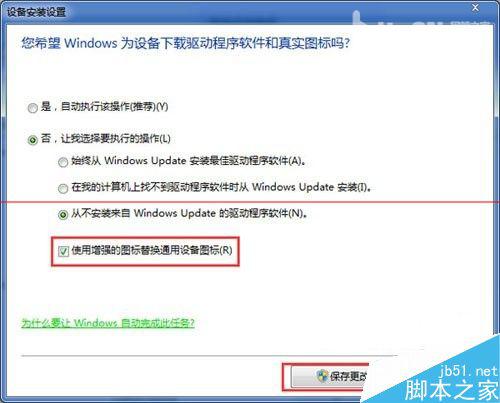Screen dimensions: 500x403
Task: Click the 是，自动执行该操作(推荐)(Y) label text
Action: (x=104, y=107)
